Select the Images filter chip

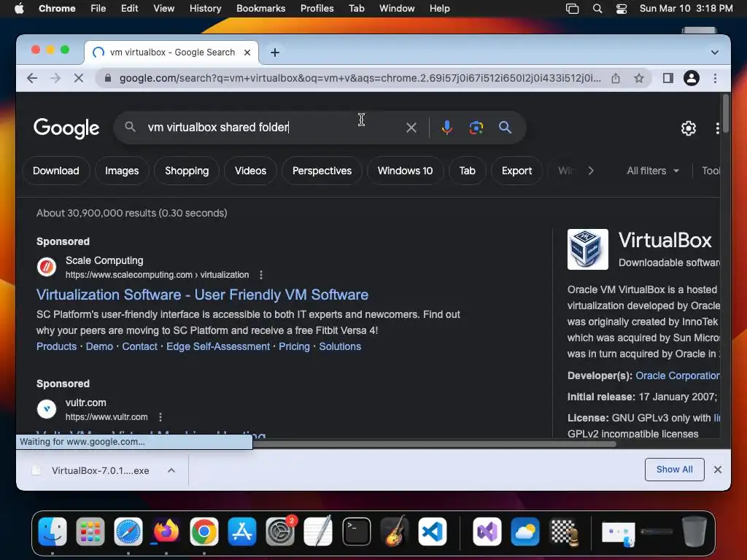[x=122, y=171]
